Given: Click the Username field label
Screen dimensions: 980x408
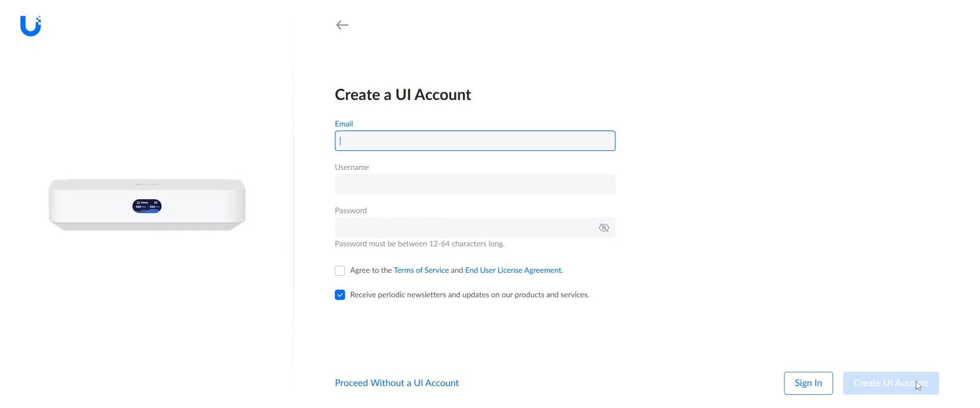Looking at the screenshot, I should click(352, 167).
